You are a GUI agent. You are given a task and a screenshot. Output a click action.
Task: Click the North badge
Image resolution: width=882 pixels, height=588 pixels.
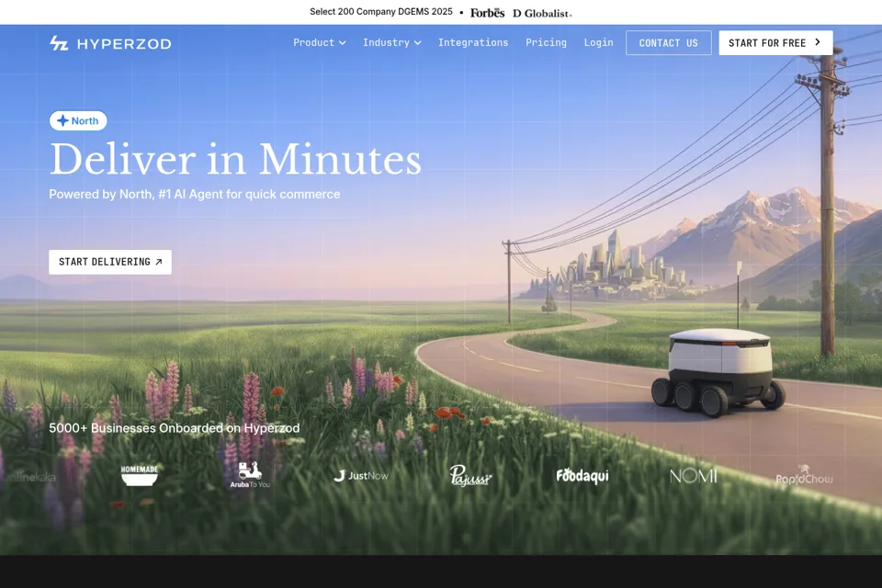[78, 121]
